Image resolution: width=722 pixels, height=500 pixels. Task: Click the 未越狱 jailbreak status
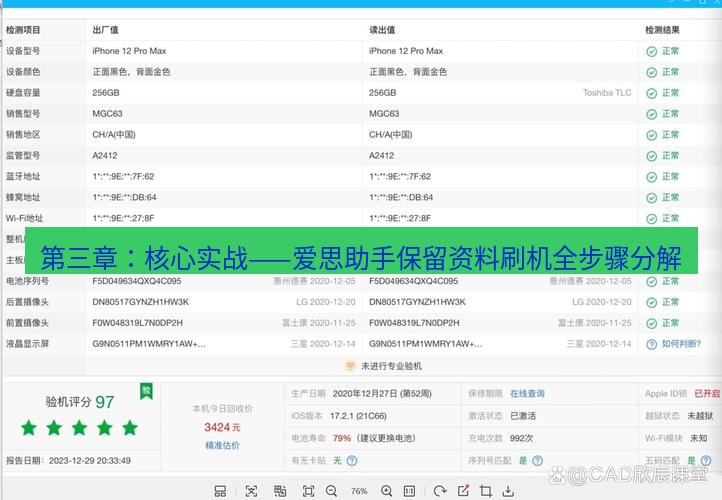click(700, 416)
